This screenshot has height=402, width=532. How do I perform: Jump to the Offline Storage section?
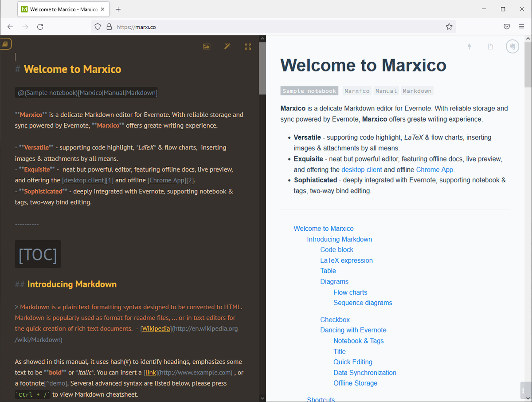tap(356, 383)
